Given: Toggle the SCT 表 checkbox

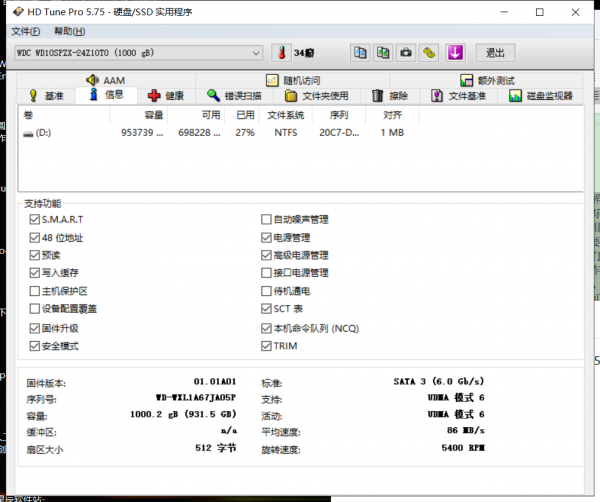Looking at the screenshot, I should coord(266,308).
